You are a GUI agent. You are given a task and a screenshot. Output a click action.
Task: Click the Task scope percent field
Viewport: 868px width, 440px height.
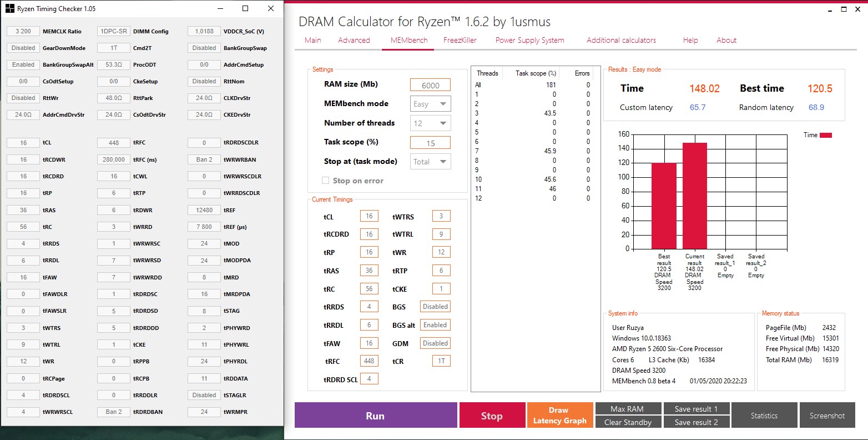pyautogui.click(x=431, y=143)
